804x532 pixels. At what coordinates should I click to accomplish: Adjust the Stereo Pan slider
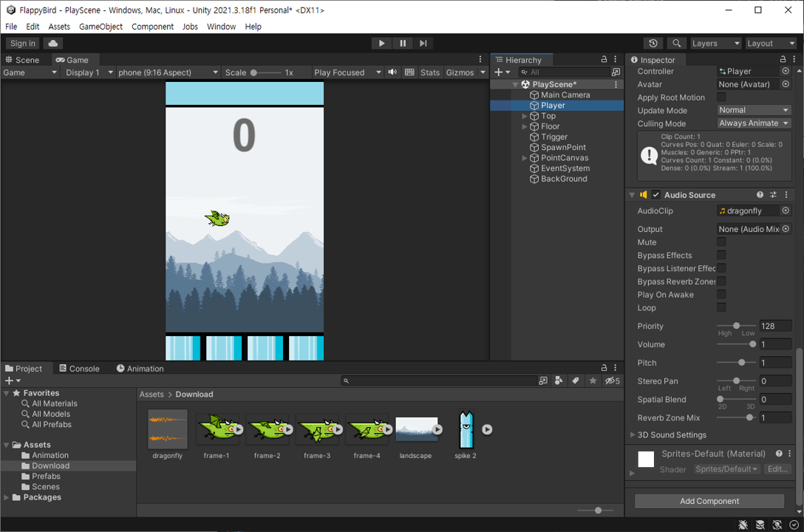(x=736, y=381)
